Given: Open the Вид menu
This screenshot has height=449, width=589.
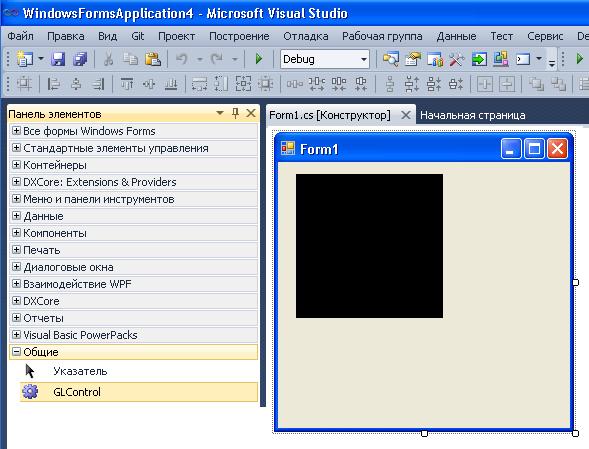Looking at the screenshot, I should pos(107,36).
